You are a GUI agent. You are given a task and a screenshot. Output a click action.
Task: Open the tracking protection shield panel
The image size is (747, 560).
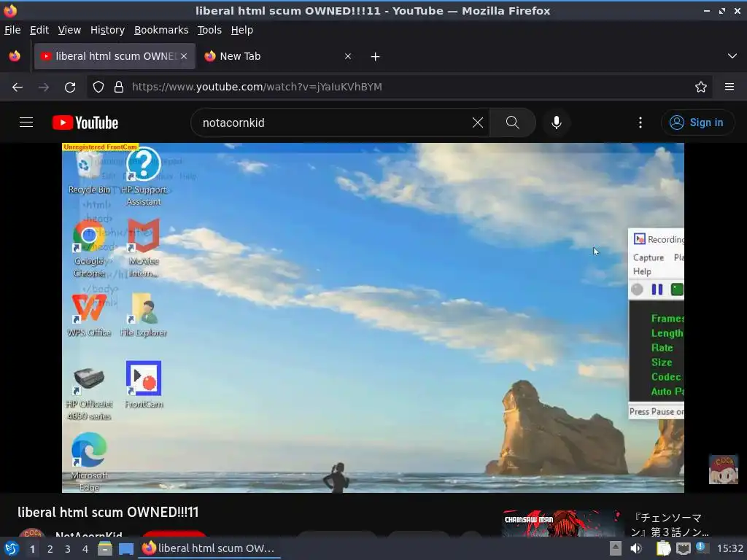click(98, 87)
